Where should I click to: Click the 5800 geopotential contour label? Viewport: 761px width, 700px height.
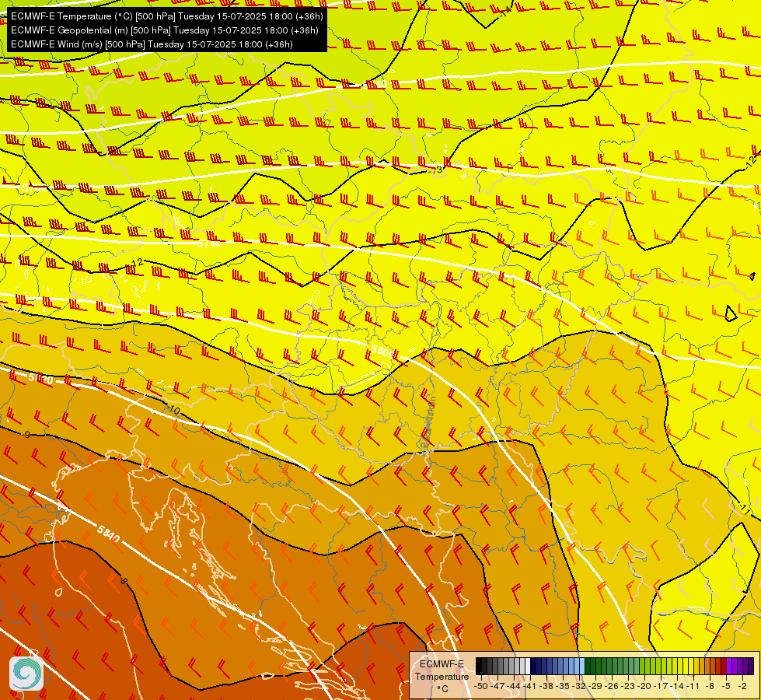pyautogui.click(x=382, y=352)
